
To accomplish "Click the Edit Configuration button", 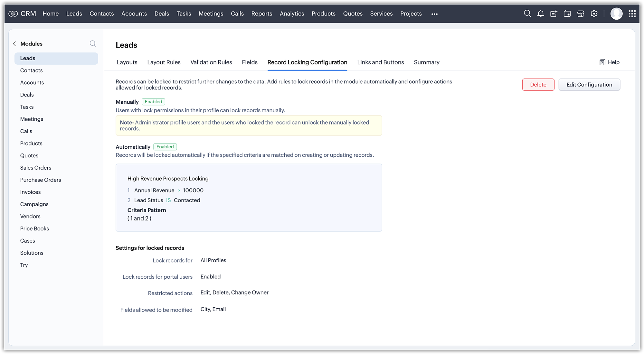I will coord(589,85).
